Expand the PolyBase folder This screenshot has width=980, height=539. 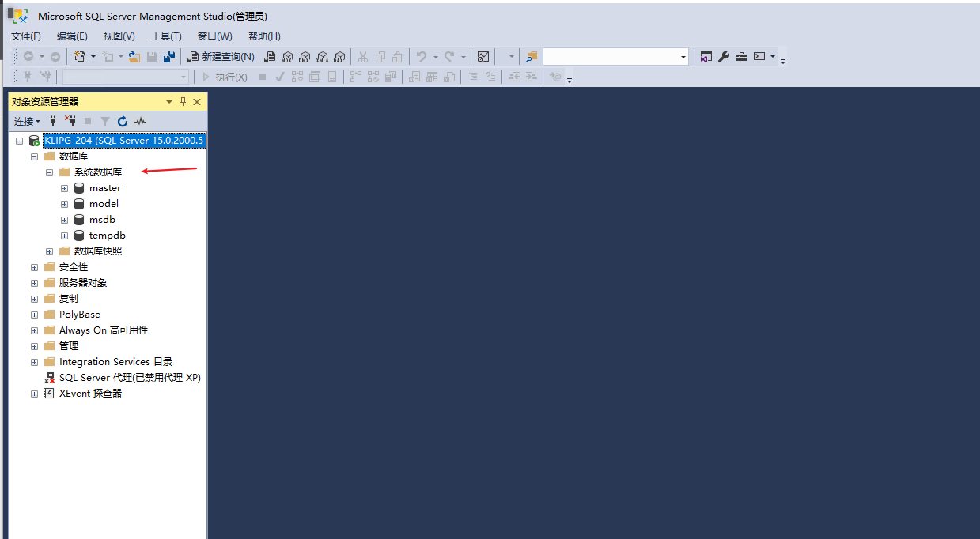[x=34, y=315]
